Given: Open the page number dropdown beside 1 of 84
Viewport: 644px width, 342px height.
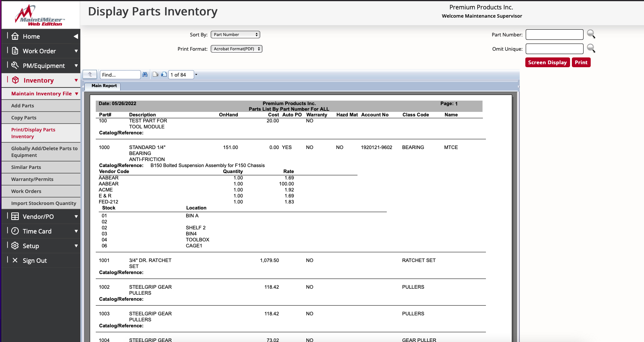Looking at the screenshot, I should click(197, 75).
